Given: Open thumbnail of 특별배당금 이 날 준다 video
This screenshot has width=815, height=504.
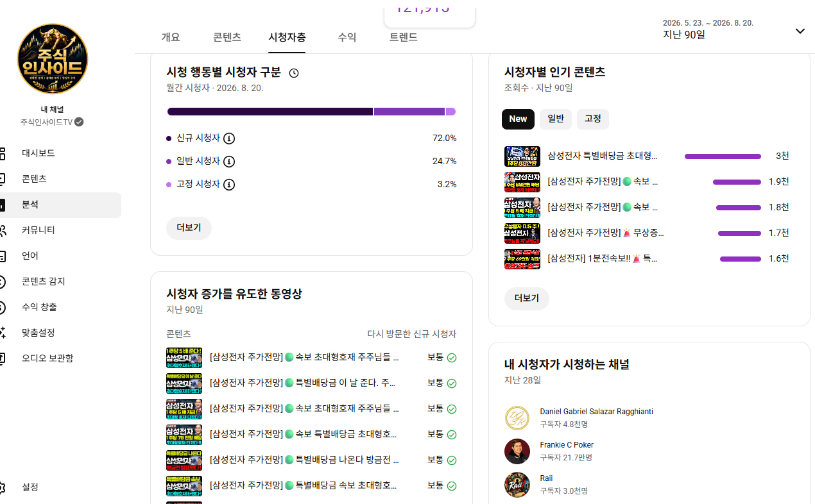Looking at the screenshot, I should 184,383.
